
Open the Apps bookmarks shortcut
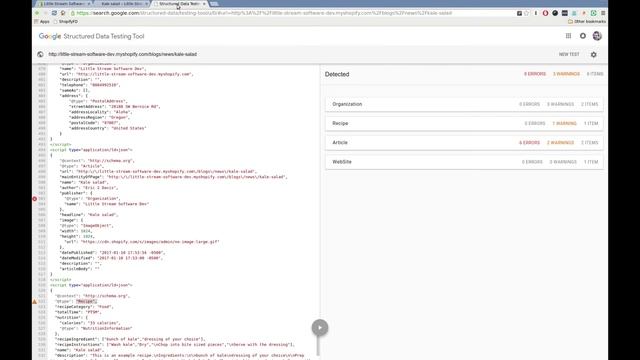[42, 22]
